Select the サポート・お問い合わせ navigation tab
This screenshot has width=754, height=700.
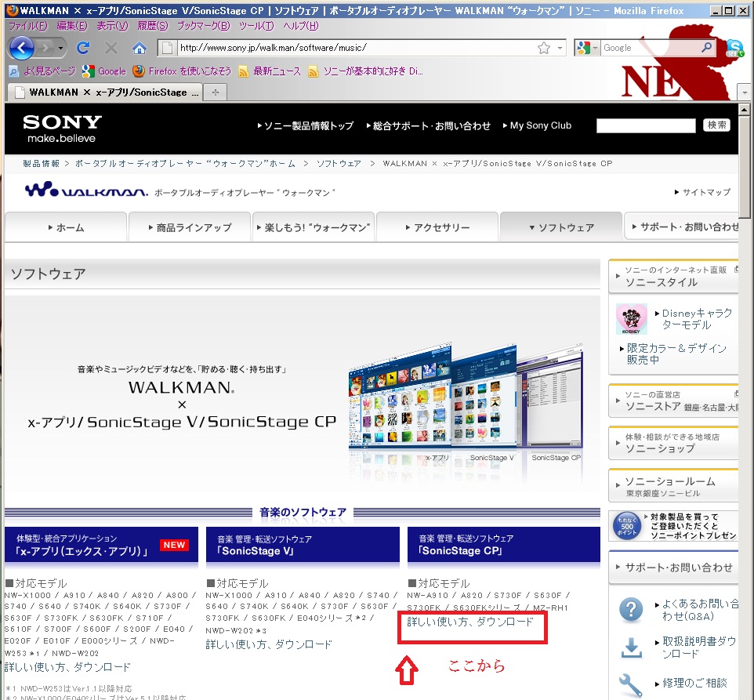(x=682, y=226)
